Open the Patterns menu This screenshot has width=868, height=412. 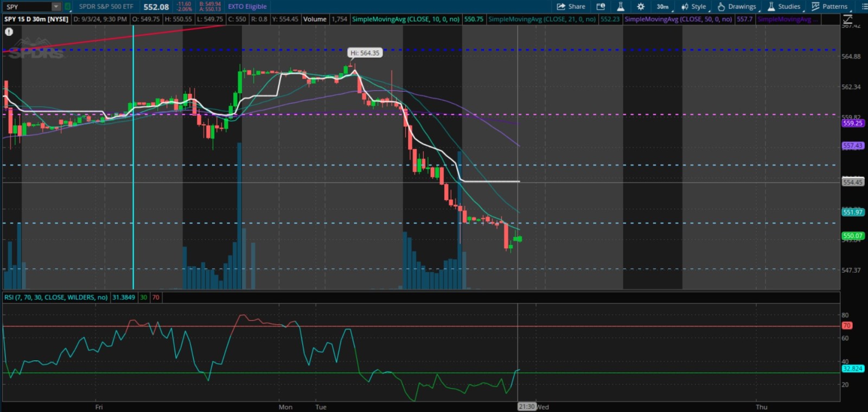(830, 7)
